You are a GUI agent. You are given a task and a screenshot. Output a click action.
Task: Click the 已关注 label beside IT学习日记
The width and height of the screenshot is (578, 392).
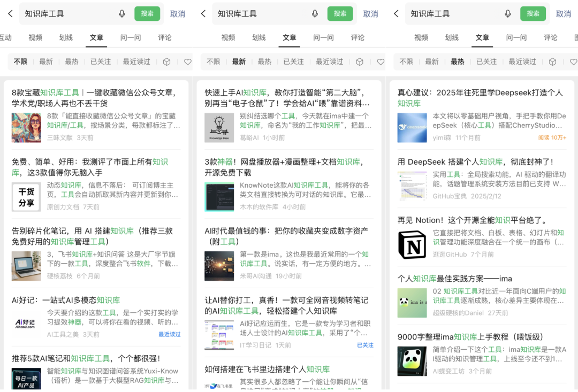[x=366, y=345]
